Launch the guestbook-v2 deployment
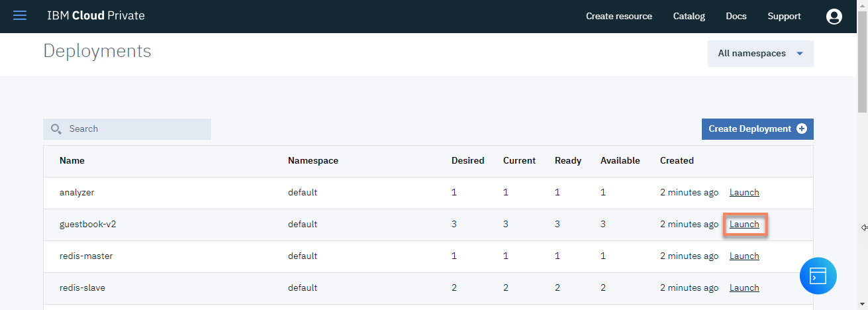 (x=744, y=225)
